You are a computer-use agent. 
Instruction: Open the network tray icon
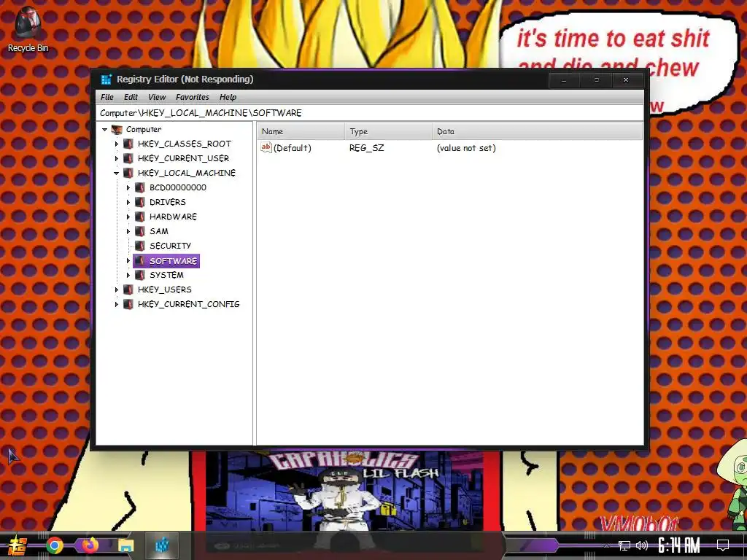click(x=624, y=545)
